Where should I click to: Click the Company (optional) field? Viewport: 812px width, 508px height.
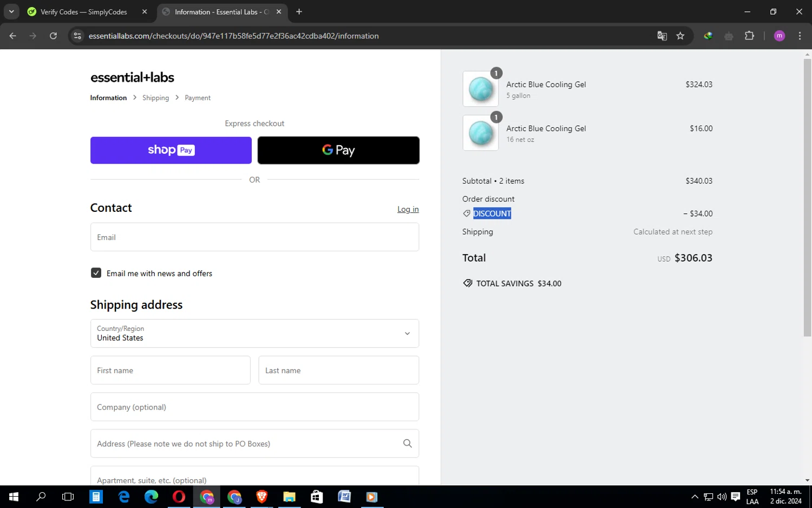click(x=254, y=407)
